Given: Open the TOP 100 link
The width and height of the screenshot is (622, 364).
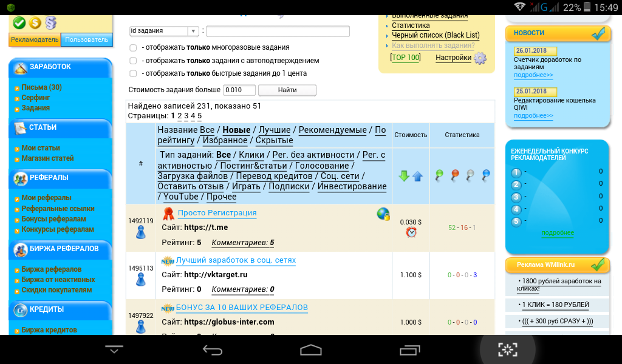Looking at the screenshot, I should [x=405, y=58].
